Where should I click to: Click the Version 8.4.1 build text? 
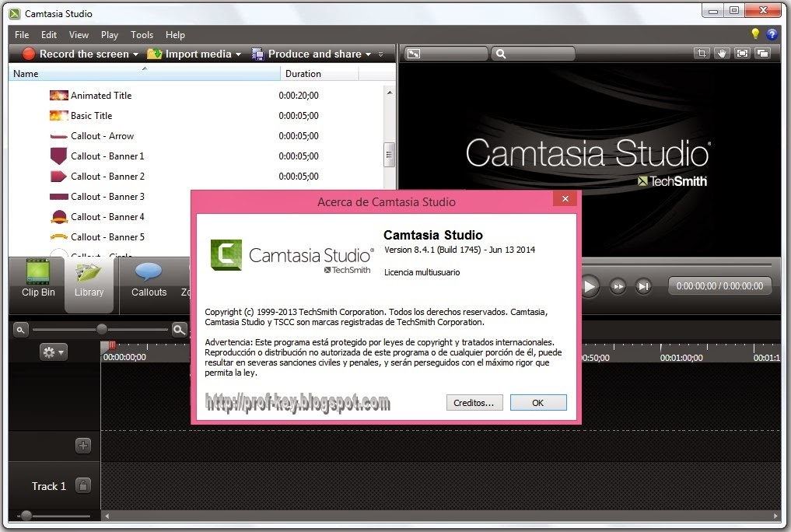coord(459,250)
